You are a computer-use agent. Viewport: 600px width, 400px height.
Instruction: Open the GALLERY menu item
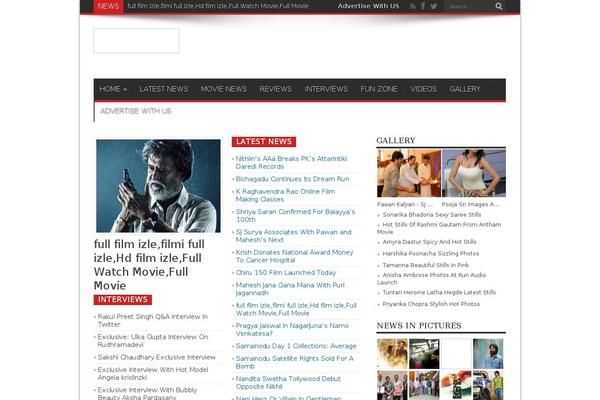click(465, 89)
